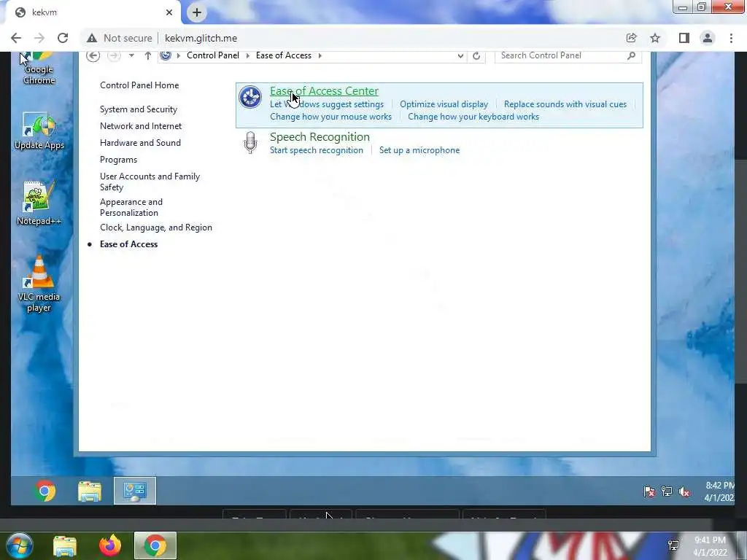Screen dimensions: 747x560
Task: Open the Programs category
Action: click(118, 160)
